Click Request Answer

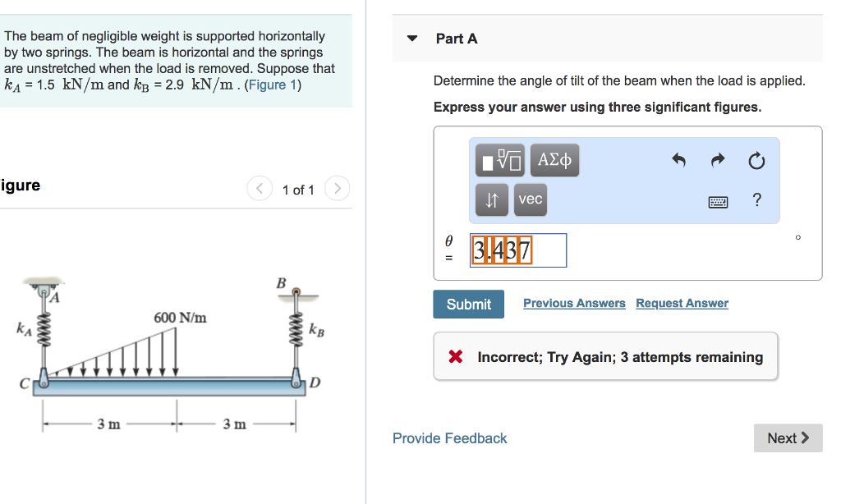click(x=682, y=303)
